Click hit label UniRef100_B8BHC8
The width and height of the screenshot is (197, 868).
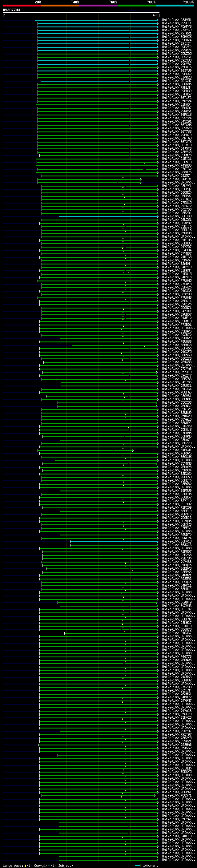click(x=176, y=345)
